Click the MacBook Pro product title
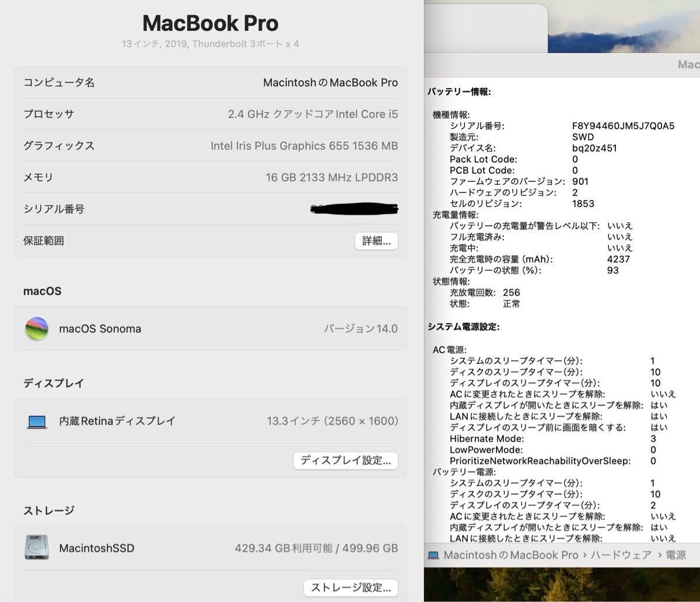Screen dimensions: 700x602 pyautogui.click(x=210, y=23)
